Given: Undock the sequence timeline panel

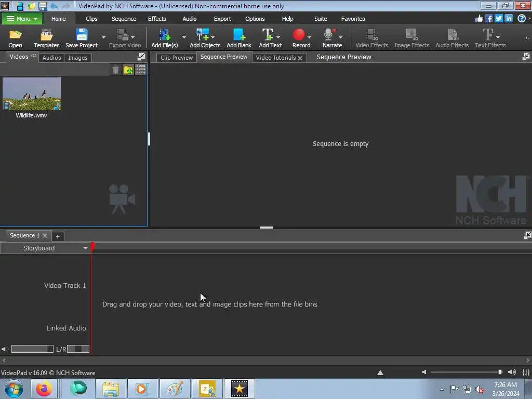Looking at the screenshot, I should [527, 235].
